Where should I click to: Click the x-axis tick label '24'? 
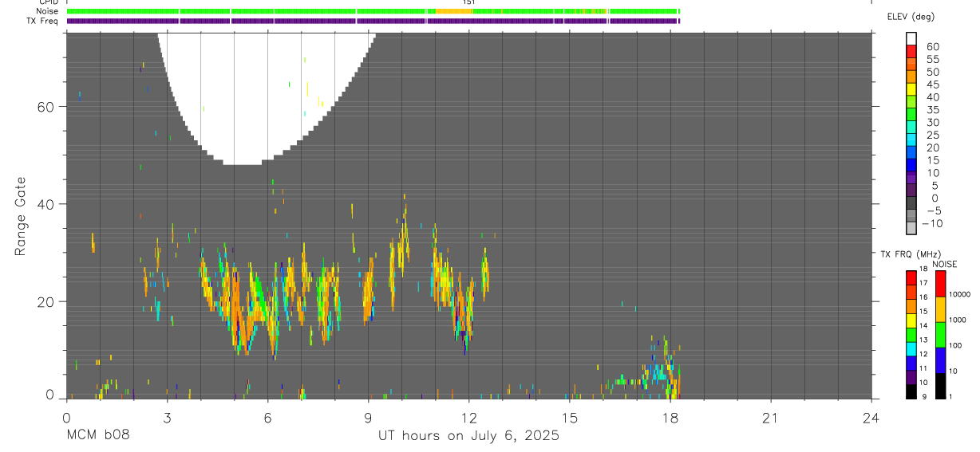pyautogui.click(x=871, y=418)
